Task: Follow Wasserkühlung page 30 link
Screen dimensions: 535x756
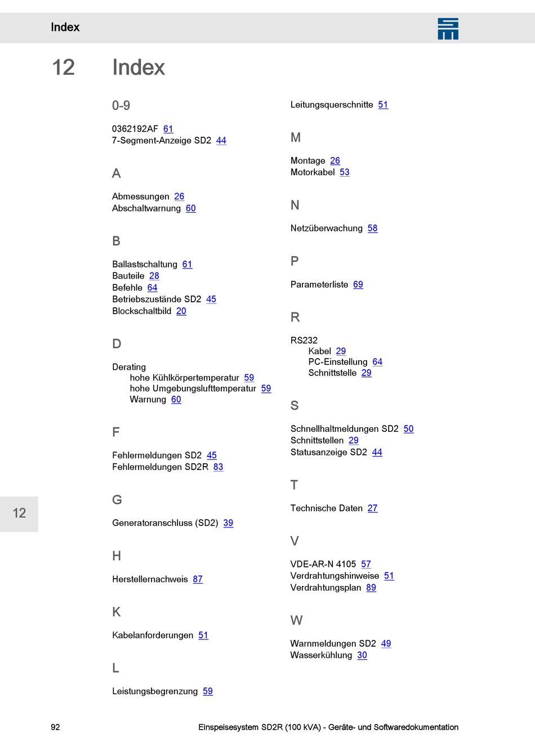Action: (x=362, y=655)
